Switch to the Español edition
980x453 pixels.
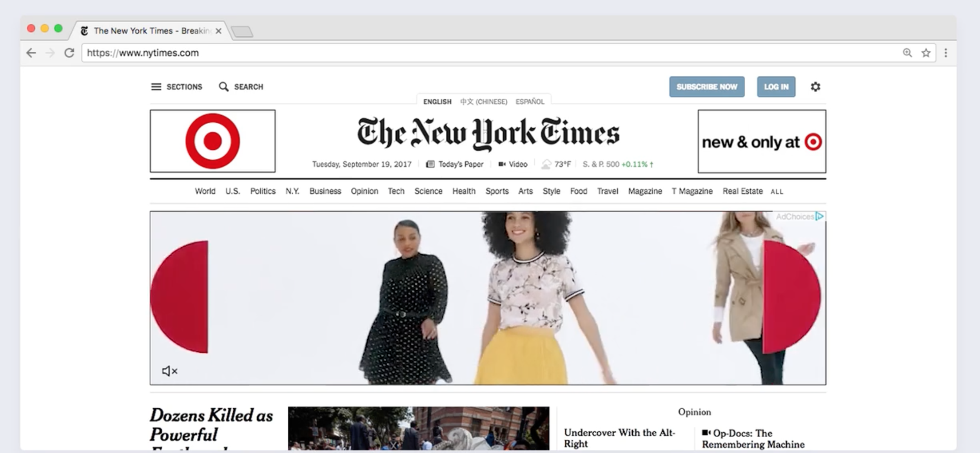point(530,102)
